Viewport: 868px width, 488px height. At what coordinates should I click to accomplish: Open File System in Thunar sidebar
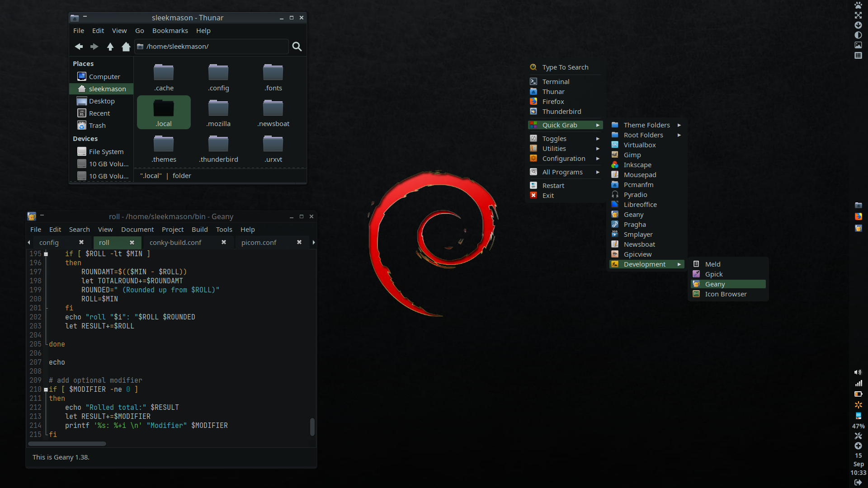(x=101, y=152)
